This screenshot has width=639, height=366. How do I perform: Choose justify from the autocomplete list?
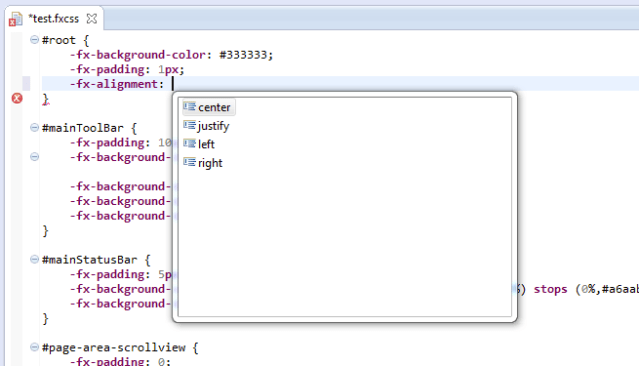(213, 126)
